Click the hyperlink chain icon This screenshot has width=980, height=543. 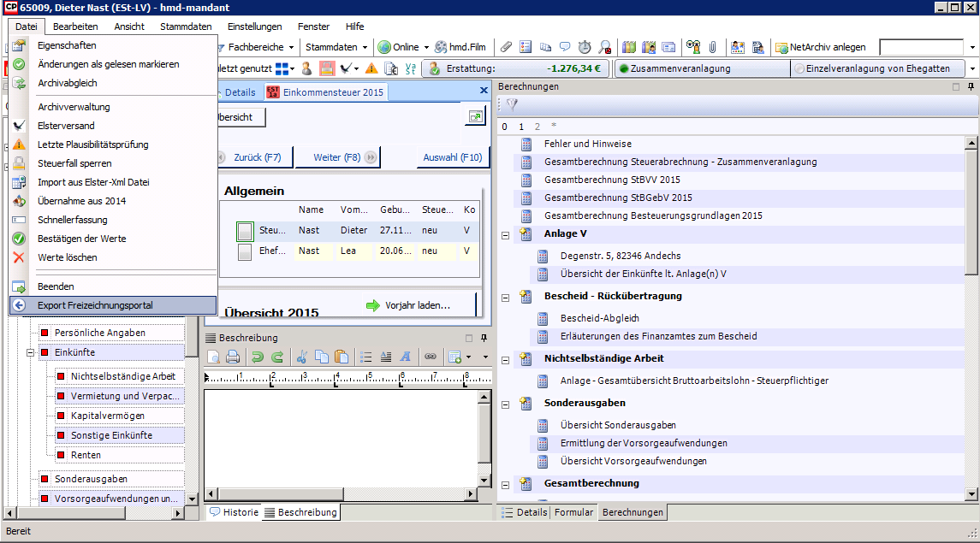(x=431, y=357)
